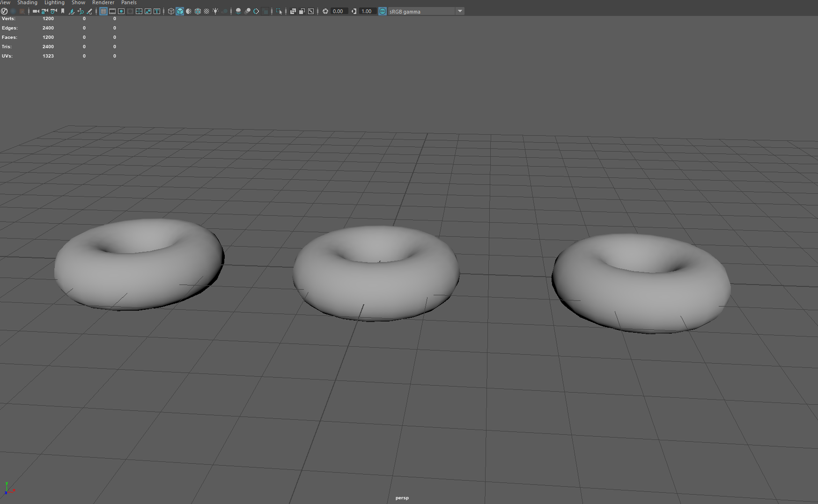Click the Lock Camera icon
This screenshot has width=818, height=504.
click(44, 11)
